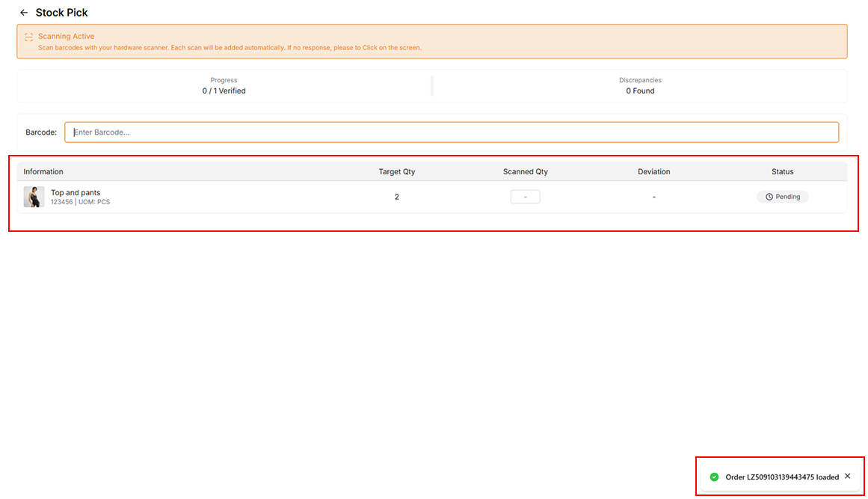The image size is (868, 499).
Task: Focus the Enter Barcode input field
Action: 451,132
